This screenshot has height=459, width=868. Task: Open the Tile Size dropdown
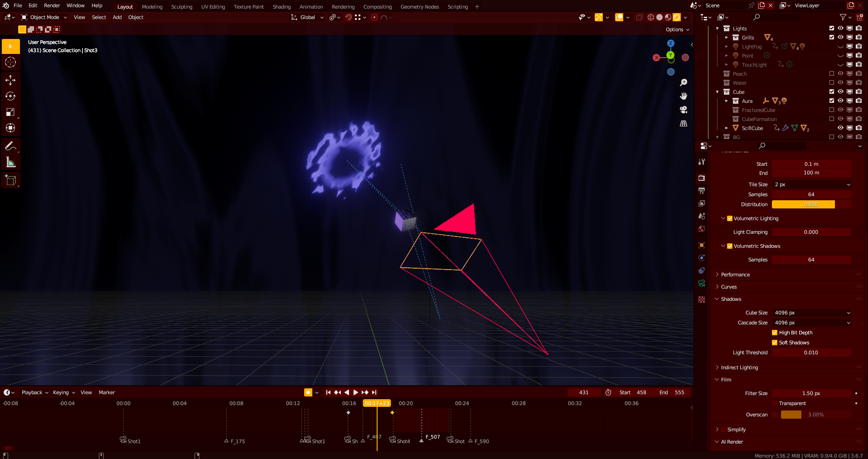click(x=811, y=184)
